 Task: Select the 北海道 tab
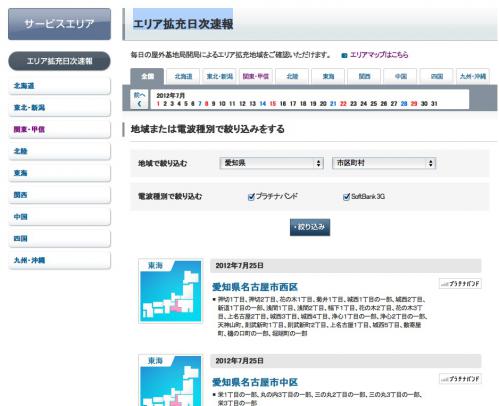183,76
